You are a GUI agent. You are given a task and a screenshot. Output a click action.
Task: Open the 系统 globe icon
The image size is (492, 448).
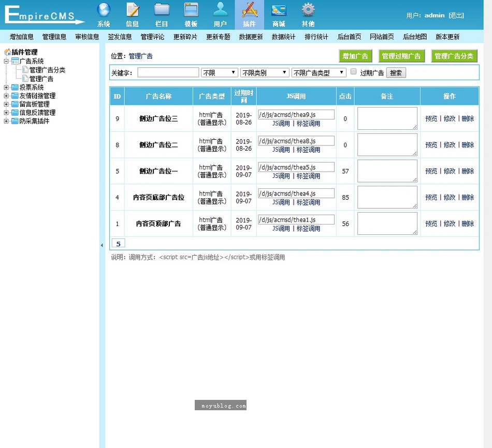[x=104, y=10]
